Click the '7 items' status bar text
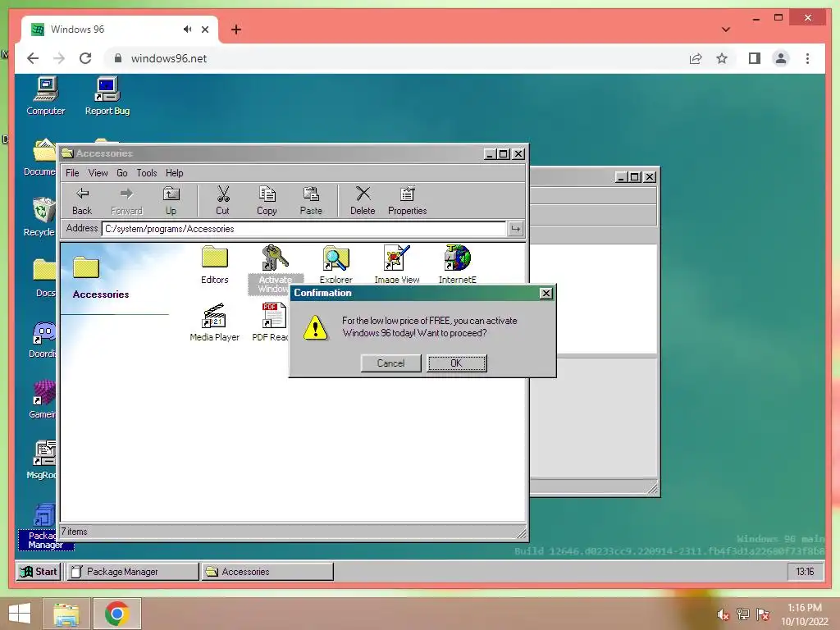This screenshot has width=840, height=630. click(x=74, y=532)
